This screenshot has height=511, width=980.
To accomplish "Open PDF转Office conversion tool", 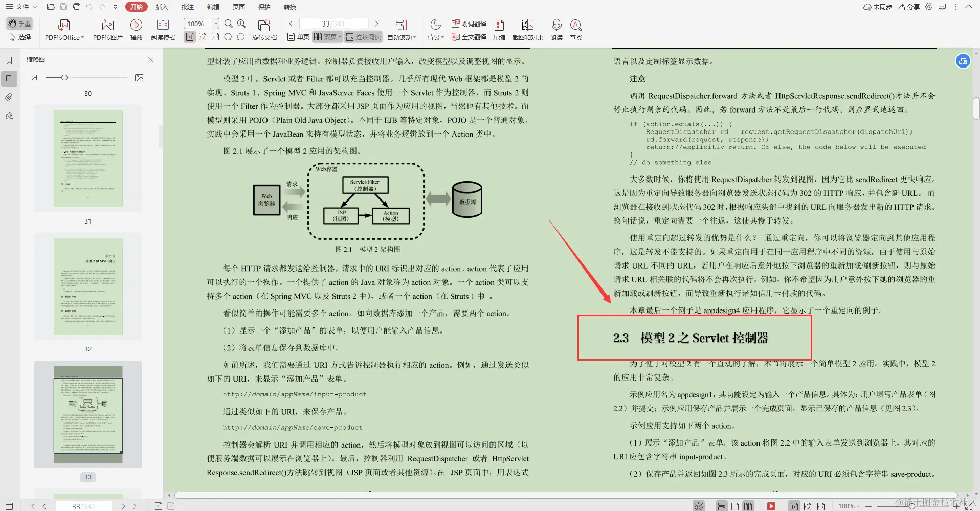I will point(62,29).
